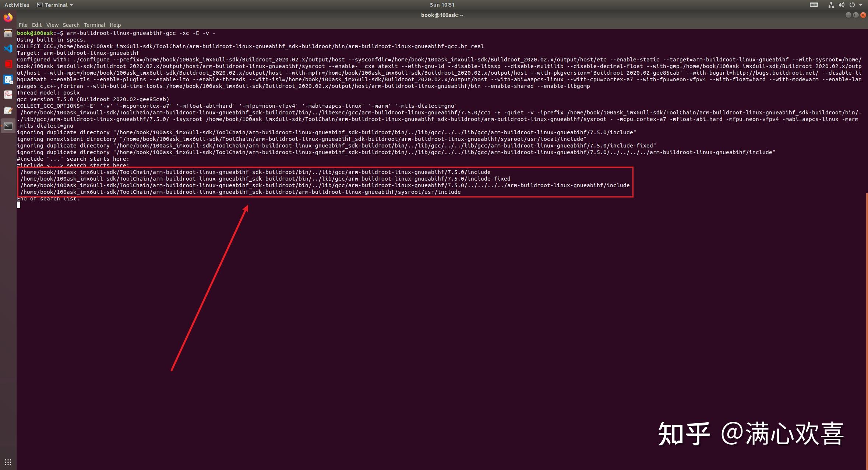This screenshot has height=470, width=868.
Task: Click the on-screen keyboard indicator icon
Action: (814, 5)
